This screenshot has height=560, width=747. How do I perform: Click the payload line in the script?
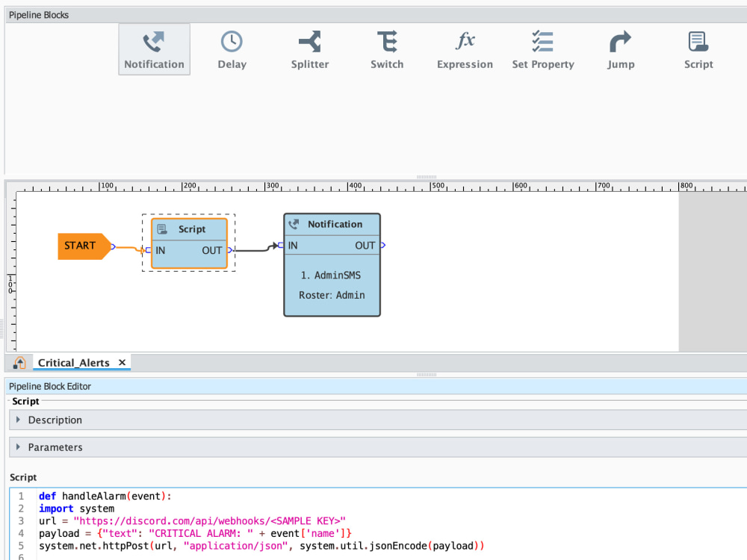click(195, 533)
